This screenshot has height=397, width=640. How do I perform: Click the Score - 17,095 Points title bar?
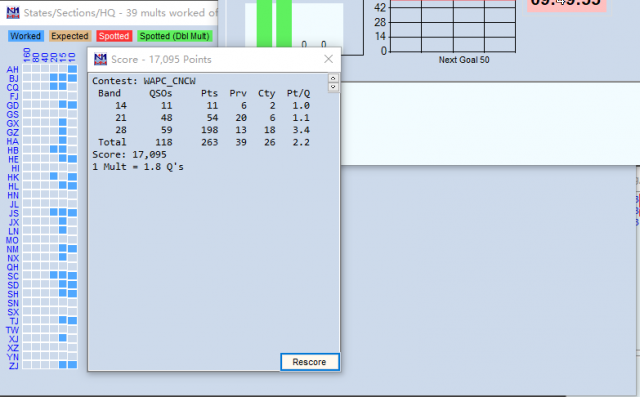214,60
